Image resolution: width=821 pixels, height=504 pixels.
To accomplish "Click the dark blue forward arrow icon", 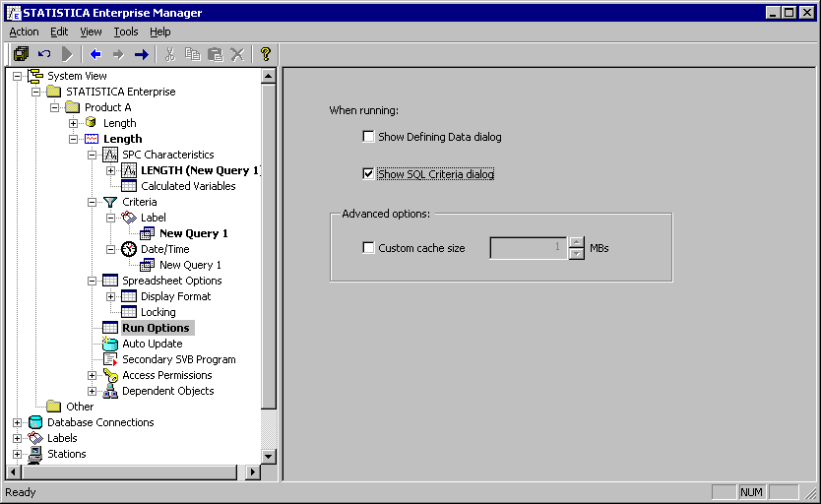I will (141, 54).
